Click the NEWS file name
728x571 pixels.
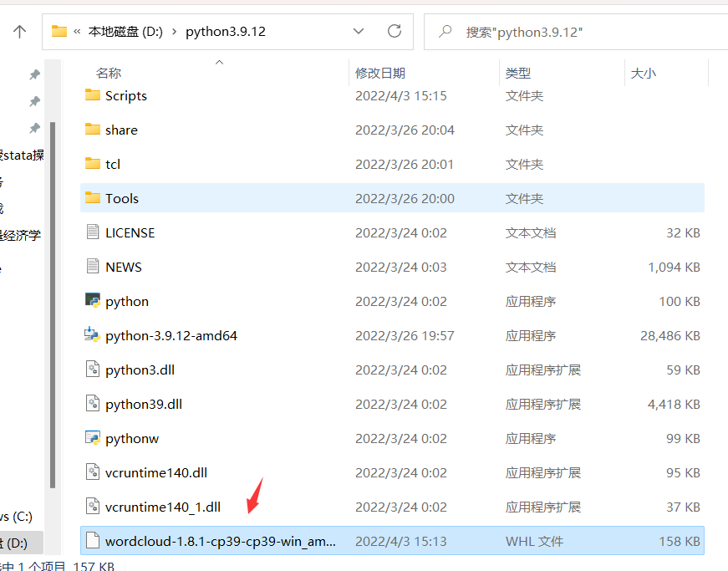[x=124, y=268]
